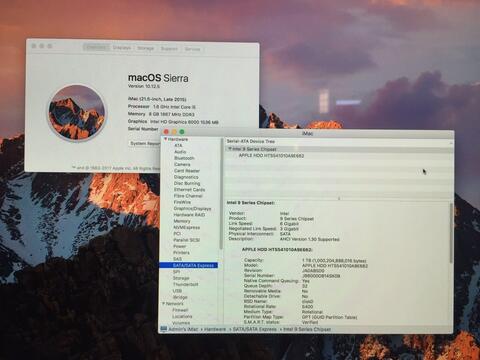Click the macOS Sierra mountain logo
Screen dimensions: 480x360
(77, 112)
